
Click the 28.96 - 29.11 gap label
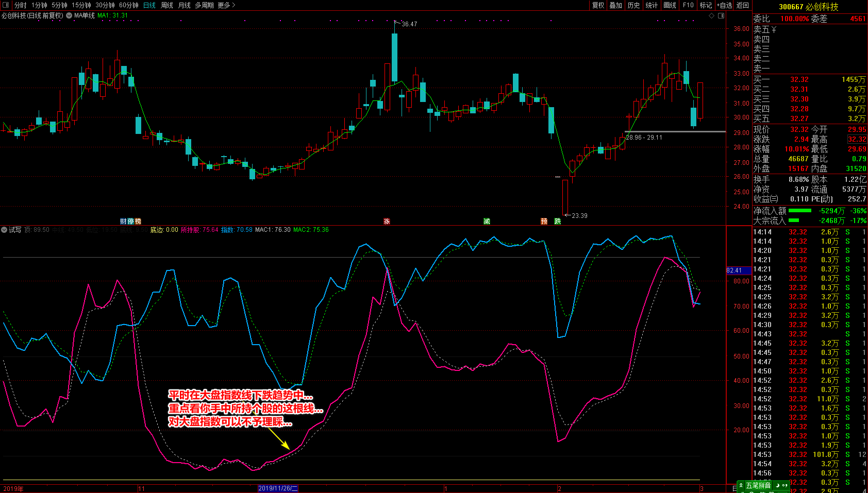point(644,138)
